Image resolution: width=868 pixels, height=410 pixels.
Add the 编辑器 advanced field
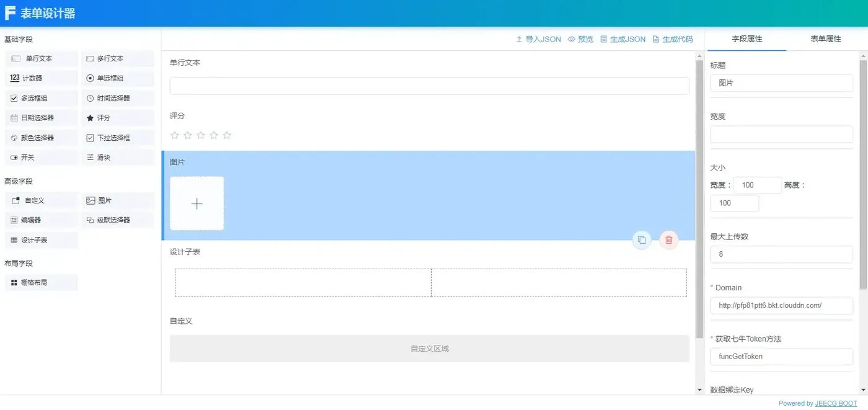(x=42, y=220)
